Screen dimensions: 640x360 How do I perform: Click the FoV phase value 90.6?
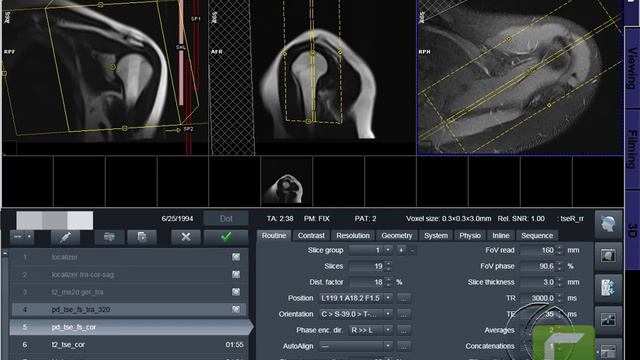click(538, 266)
